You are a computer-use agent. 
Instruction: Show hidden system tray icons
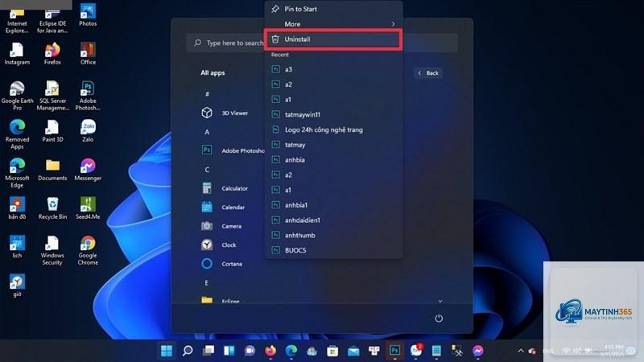tap(521, 351)
